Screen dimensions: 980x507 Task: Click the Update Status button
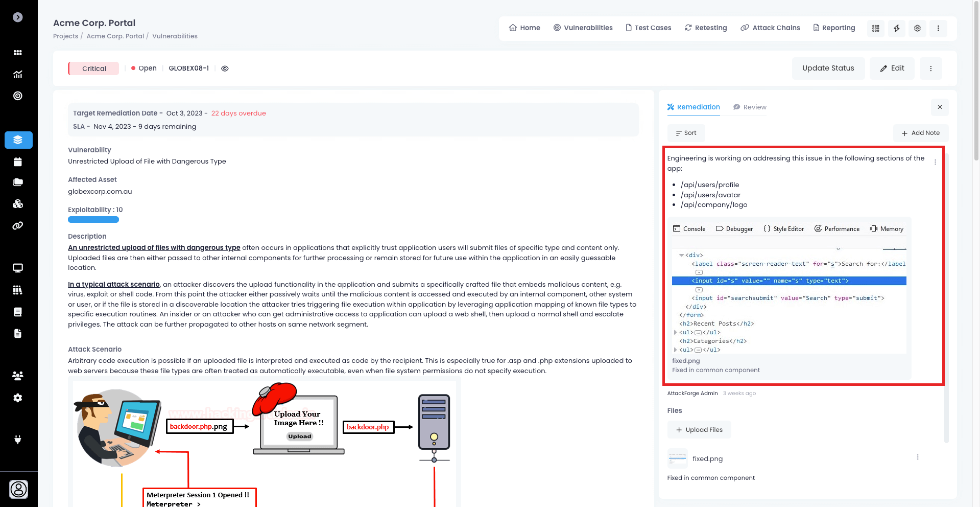click(x=828, y=68)
